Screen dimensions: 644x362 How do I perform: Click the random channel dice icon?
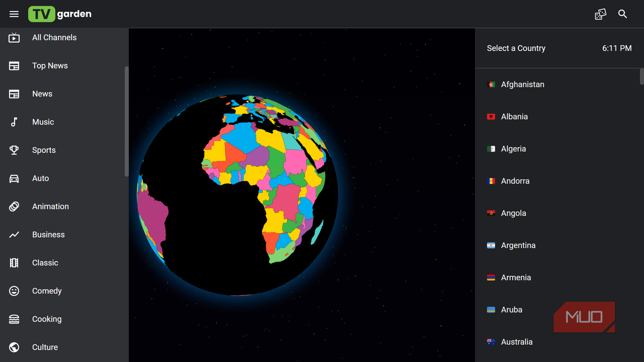click(601, 14)
